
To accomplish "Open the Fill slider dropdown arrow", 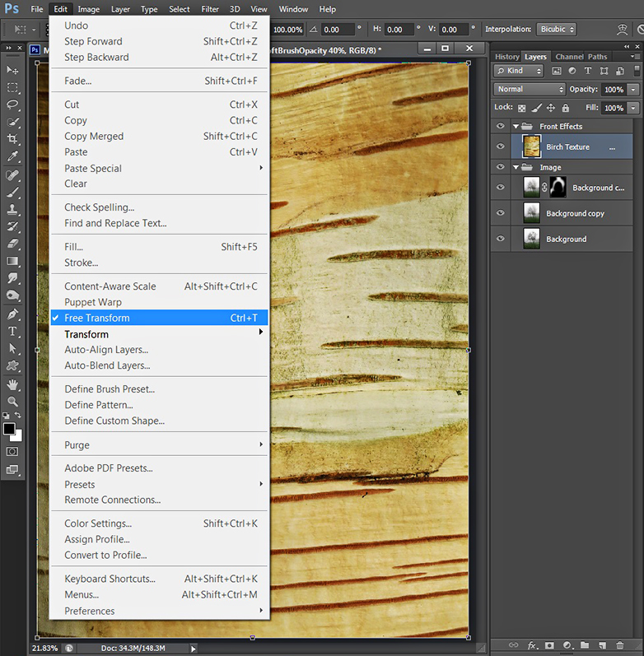I will 633,108.
